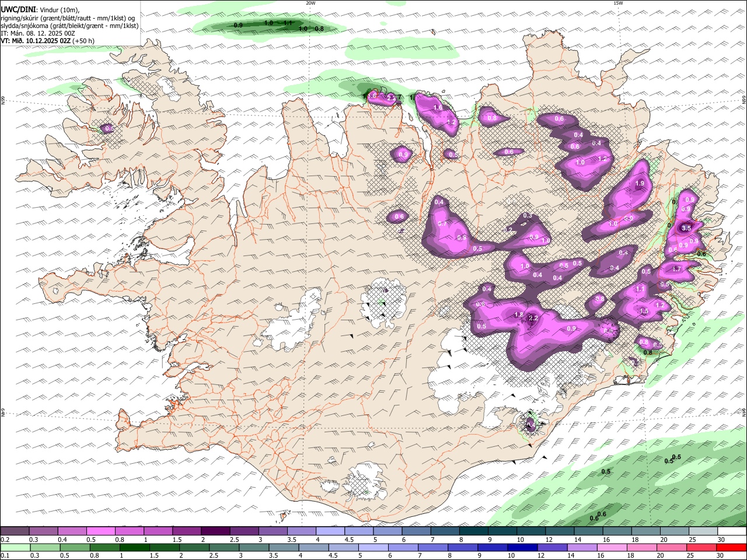
Task: Click the 1.5 snowfall value label
Action: click(644, 311)
